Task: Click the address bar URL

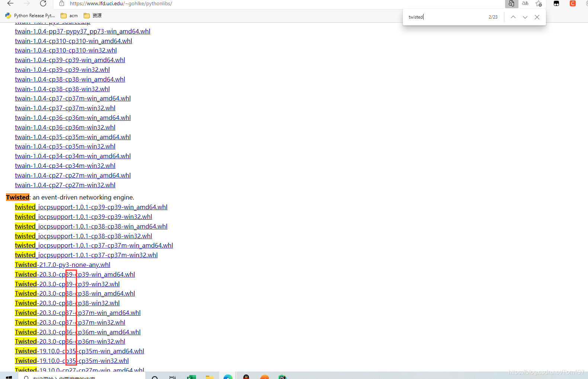Action: pyautogui.click(x=121, y=3)
